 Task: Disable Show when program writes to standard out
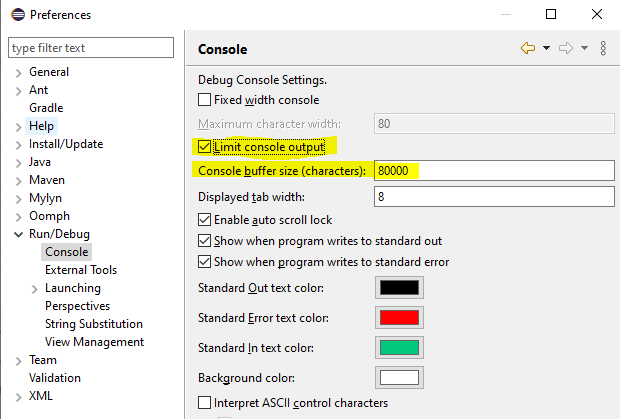(x=205, y=241)
